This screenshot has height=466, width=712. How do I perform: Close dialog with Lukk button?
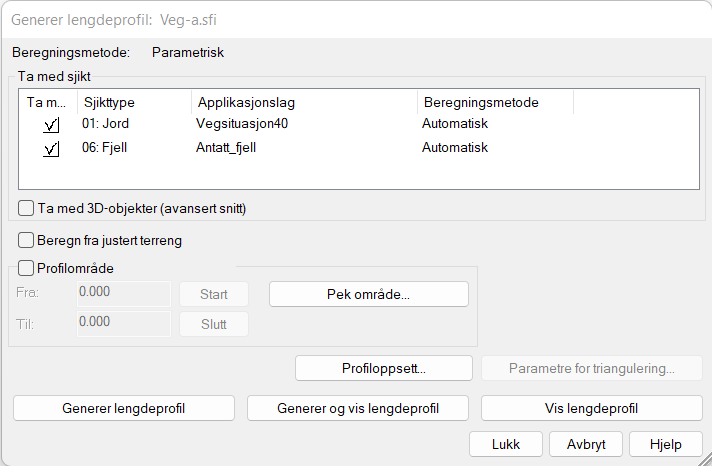pos(505,443)
